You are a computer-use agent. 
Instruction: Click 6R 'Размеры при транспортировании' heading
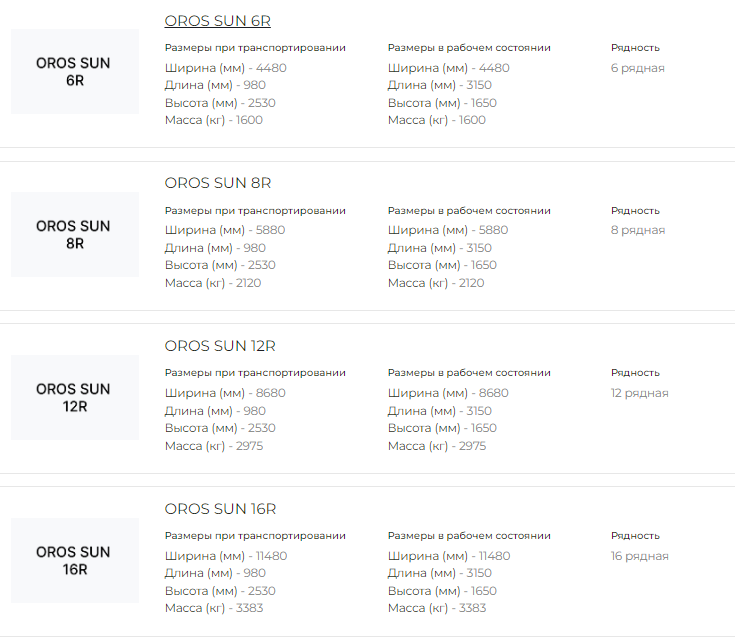(x=255, y=47)
